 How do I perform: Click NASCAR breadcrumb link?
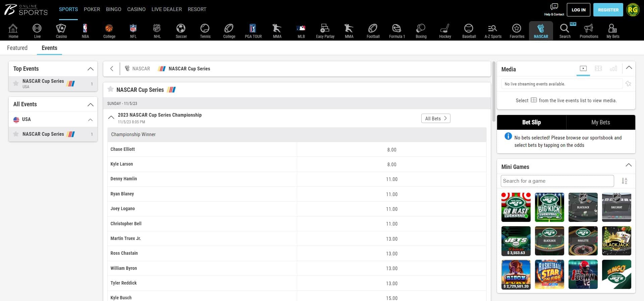coord(138,69)
